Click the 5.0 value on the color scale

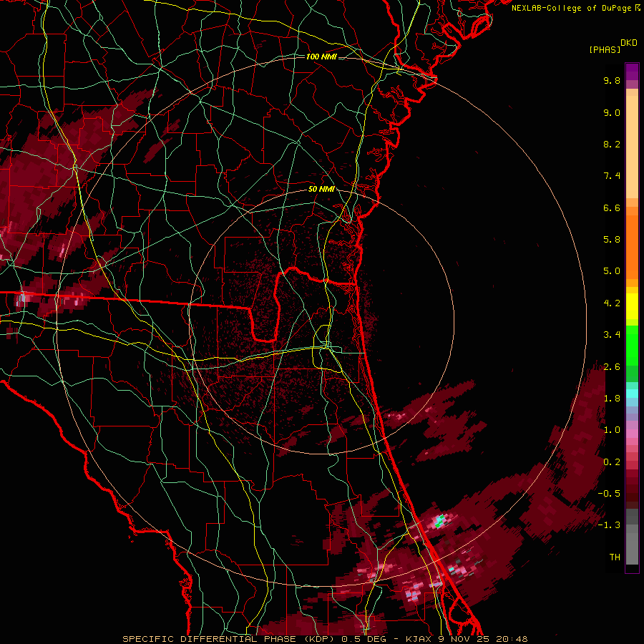612,271
